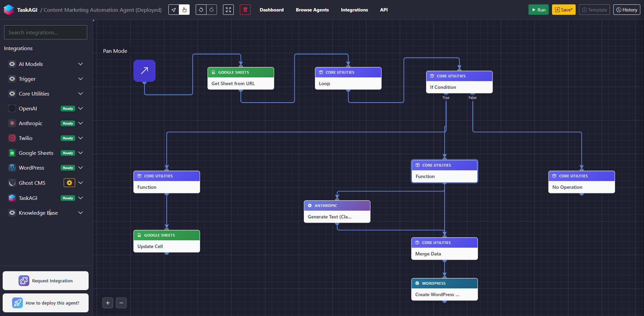The image size is (644, 316).
Task: Click the gear icon on Anthropic node header
Action: tap(310, 206)
